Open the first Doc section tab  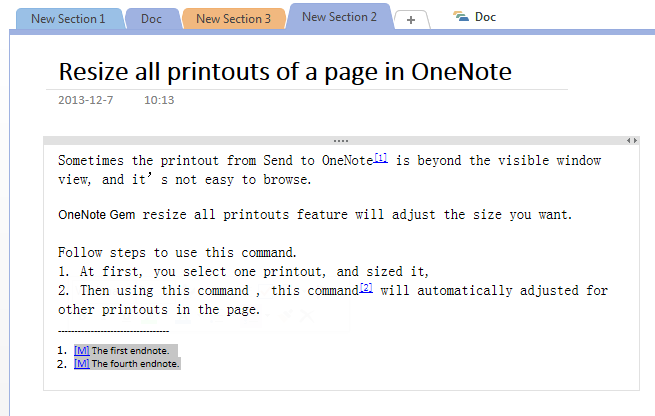pyautogui.click(x=151, y=19)
